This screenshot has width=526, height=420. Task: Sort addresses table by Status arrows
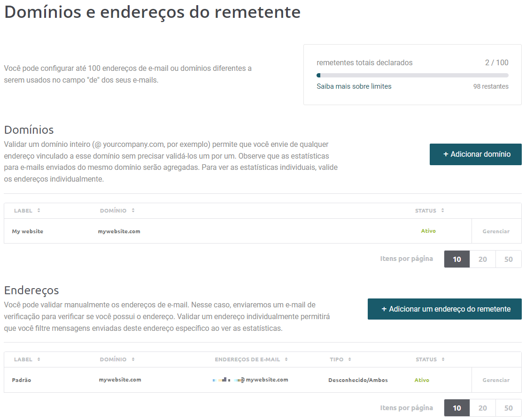pyautogui.click(x=443, y=359)
